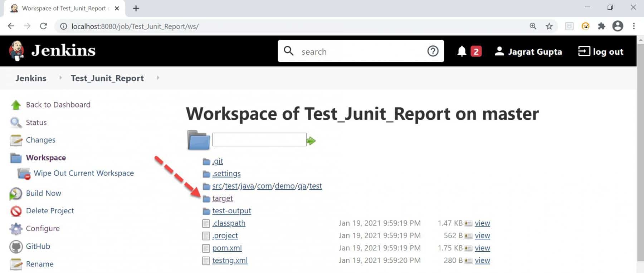Open Test_Junit_Report breadcrumb link
This screenshot has height=273, width=644.
coord(107,78)
